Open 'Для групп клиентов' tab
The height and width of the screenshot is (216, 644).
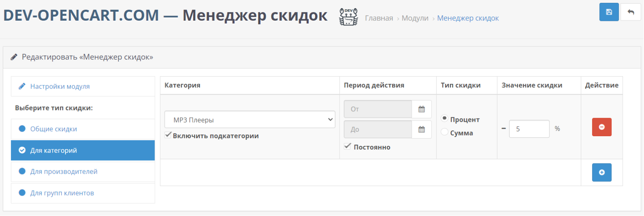pos(83,193)
